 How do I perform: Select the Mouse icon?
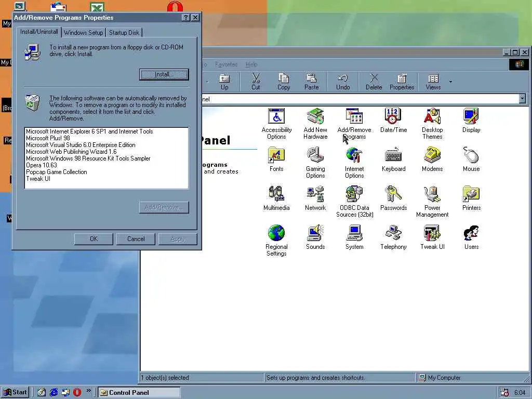click(471, 159)
